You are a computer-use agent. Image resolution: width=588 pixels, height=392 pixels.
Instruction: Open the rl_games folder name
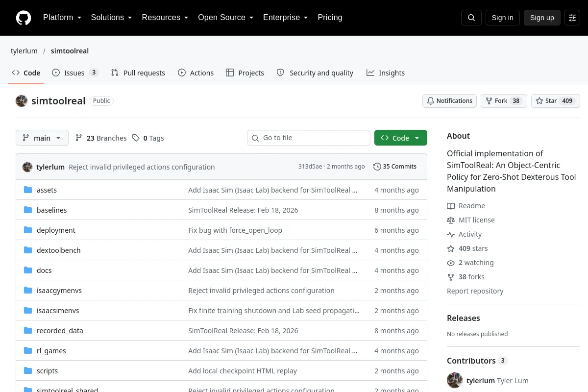pyautogui.click(x=51, y=351)
